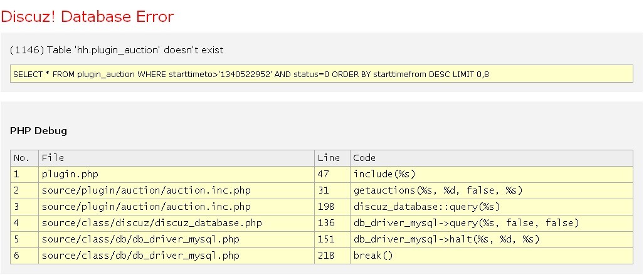Click the discuz_database.php file path
Screen dimensions: 644x275
coord(152,223)
